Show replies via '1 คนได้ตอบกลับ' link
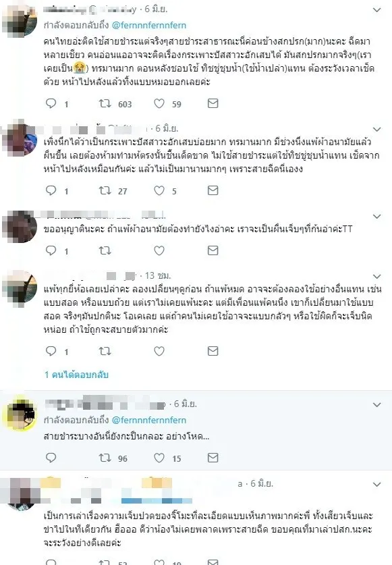This screenshot has width=392, height=565. click(x=76, y=375)
